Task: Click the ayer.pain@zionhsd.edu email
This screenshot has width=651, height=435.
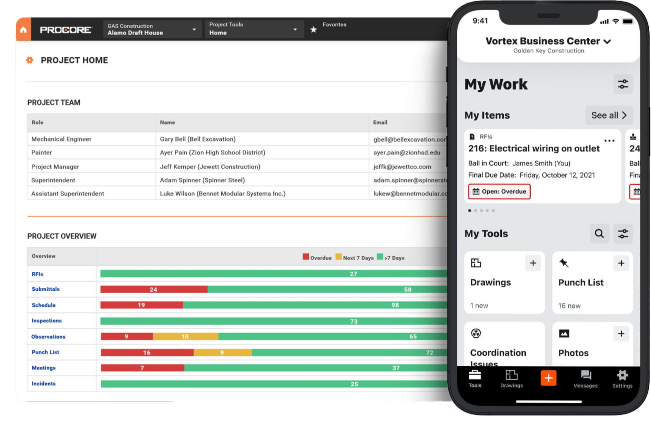Action: pos(406,152)
